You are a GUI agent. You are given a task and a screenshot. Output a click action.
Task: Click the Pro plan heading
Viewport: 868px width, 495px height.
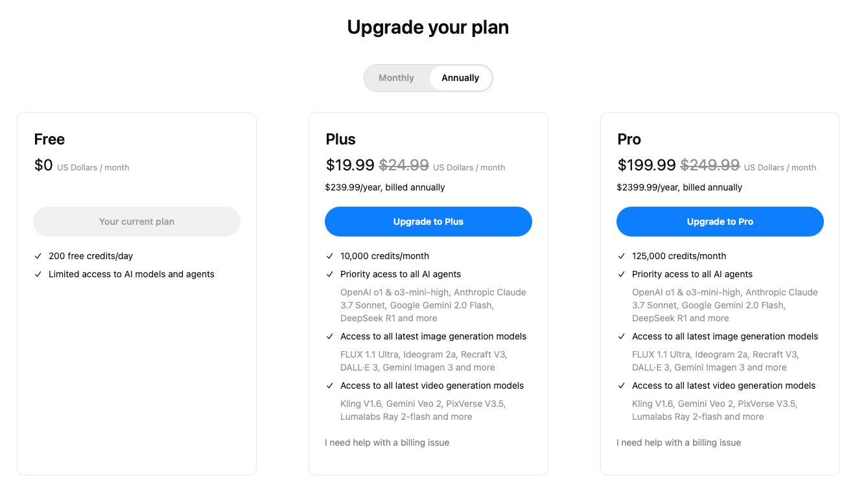click(x=629, y=139)
